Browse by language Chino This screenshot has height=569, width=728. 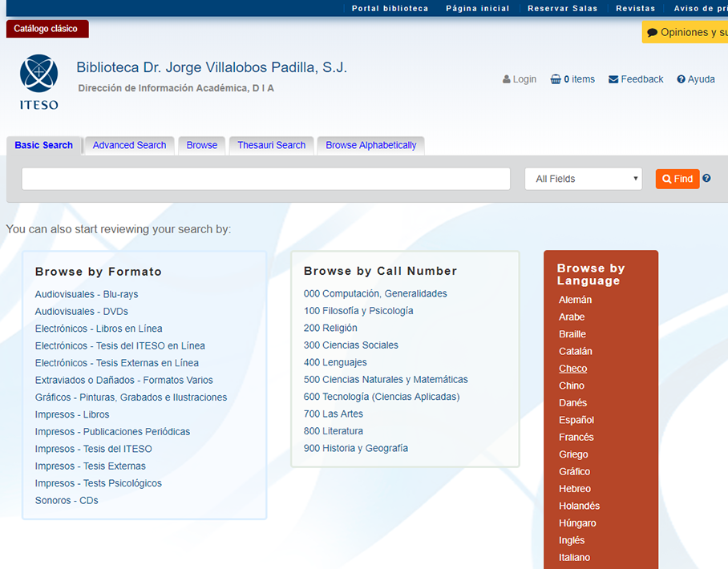pyautogui.click(x=572, y=385)
